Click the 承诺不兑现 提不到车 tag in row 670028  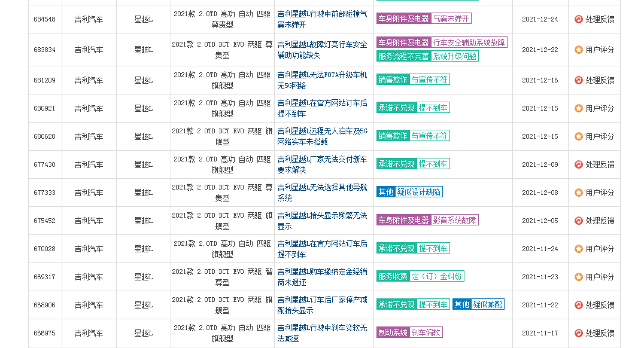(413, 248)
